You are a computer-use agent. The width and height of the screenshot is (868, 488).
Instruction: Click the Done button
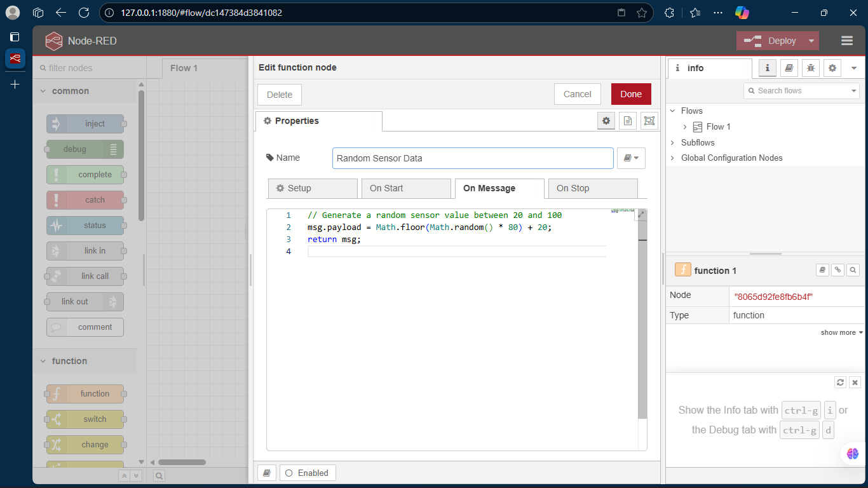(x=630, y=93)
